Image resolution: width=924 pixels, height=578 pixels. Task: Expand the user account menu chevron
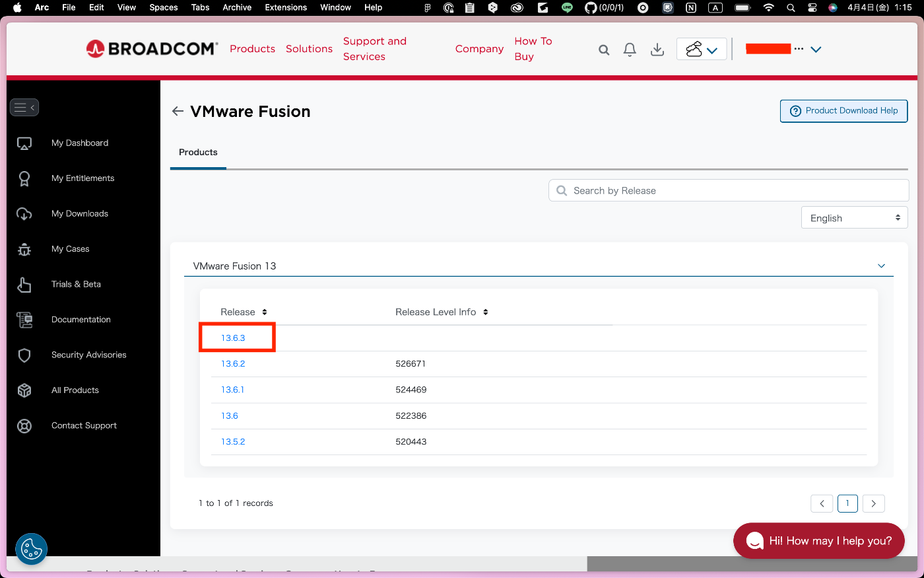[x=816, y=50]
